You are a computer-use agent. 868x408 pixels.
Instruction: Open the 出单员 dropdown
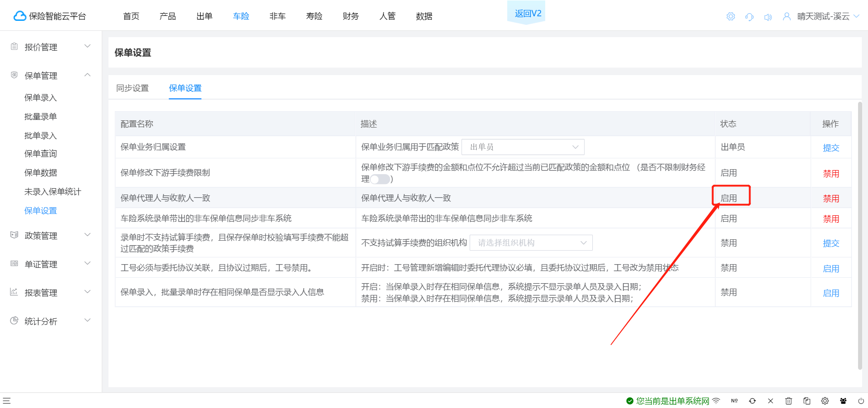[x=523, y=147]
